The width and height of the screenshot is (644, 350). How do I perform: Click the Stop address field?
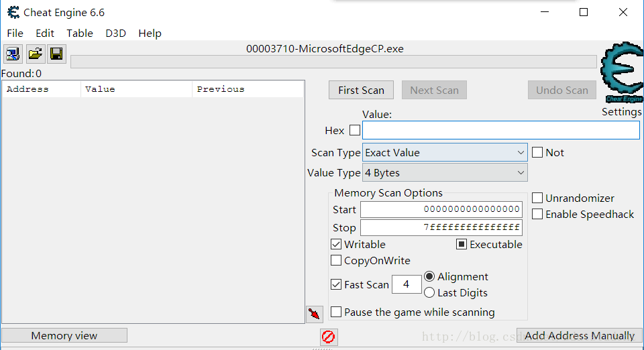click(441, 227)
